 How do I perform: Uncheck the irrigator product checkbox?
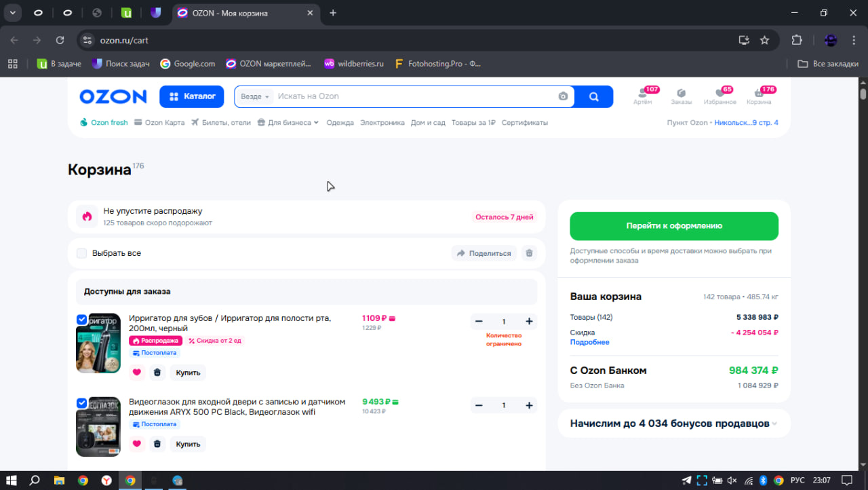click(82, 320)
